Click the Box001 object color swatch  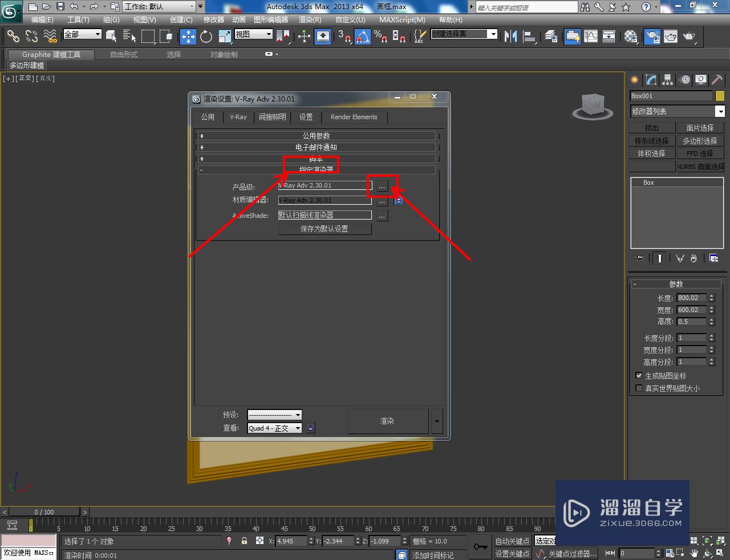click(x=720, y=96)
